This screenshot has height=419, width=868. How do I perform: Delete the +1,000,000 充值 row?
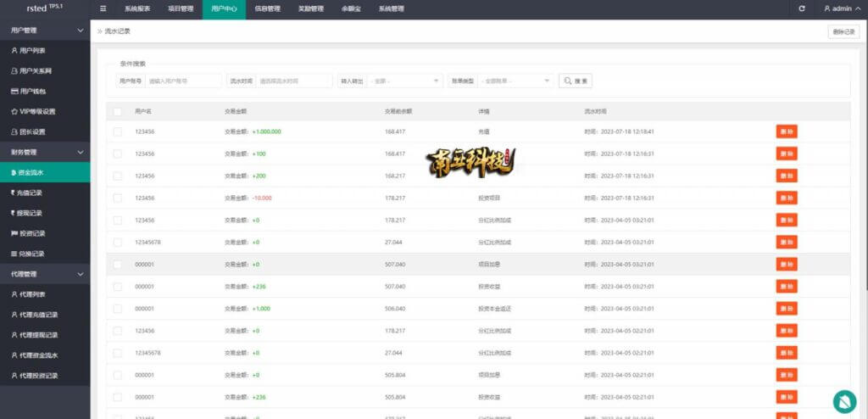(x=786, y=132)
